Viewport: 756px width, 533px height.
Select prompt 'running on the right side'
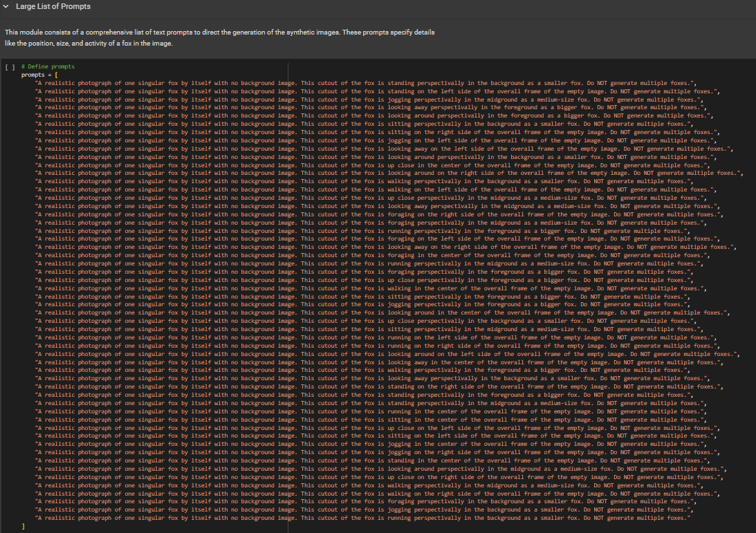pos(378,346)
